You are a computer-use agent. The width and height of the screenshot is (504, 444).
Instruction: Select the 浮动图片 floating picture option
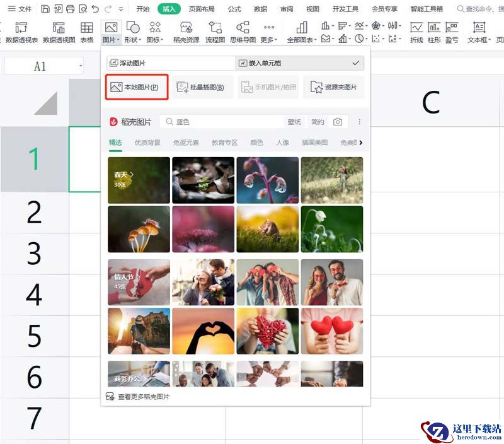(x=171, y=63)
